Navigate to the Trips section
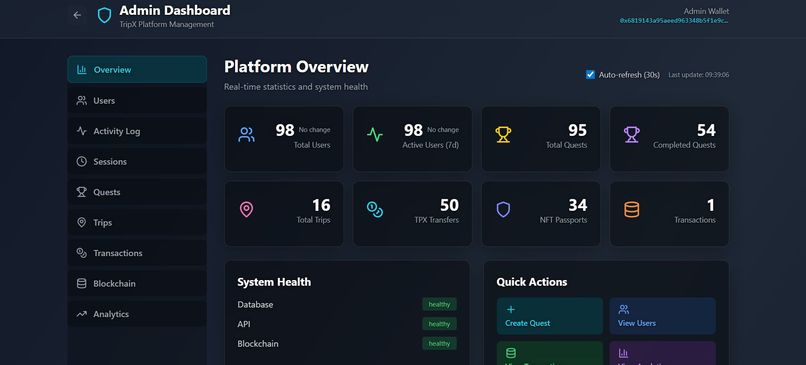This screenshot has height=365, width=806. pyautogui.click(x=137, y=223)
